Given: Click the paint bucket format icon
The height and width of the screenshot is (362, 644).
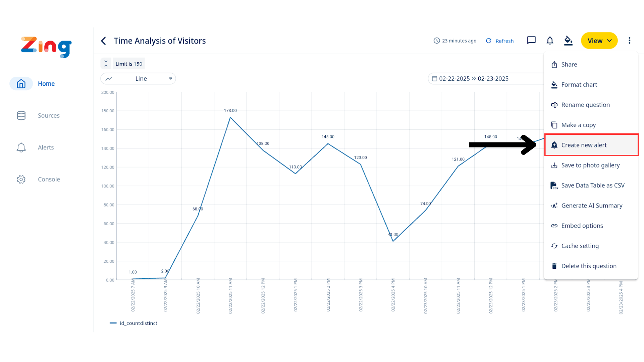Looking at the screenshot, I should (x=568, y=41).
